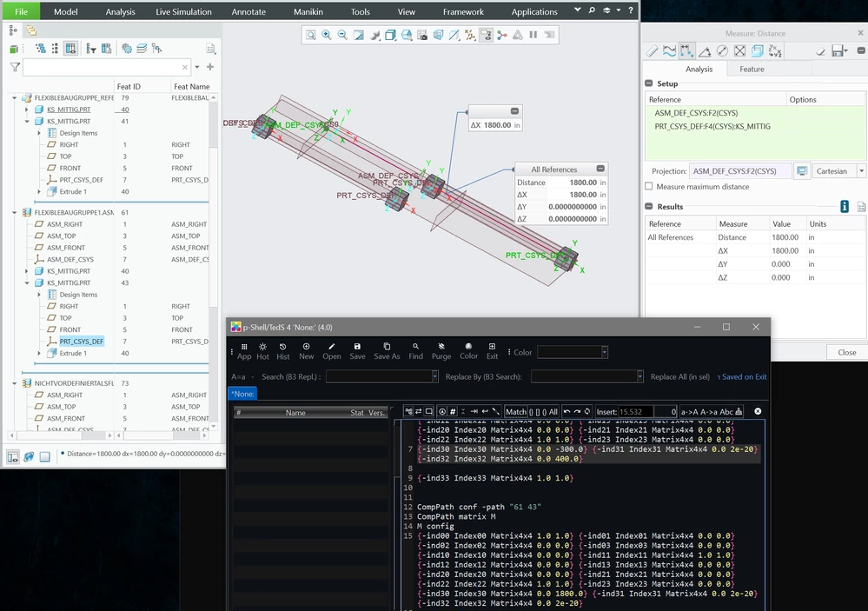The height and width of the screenshot is (611, 868).
Task: Open the File menu
Action: (x=21, y=11)
